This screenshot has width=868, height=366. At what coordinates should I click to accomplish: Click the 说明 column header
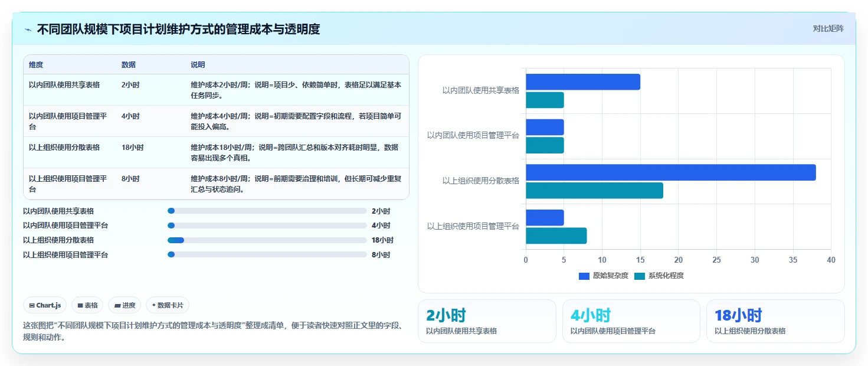(x=198, y=65)
